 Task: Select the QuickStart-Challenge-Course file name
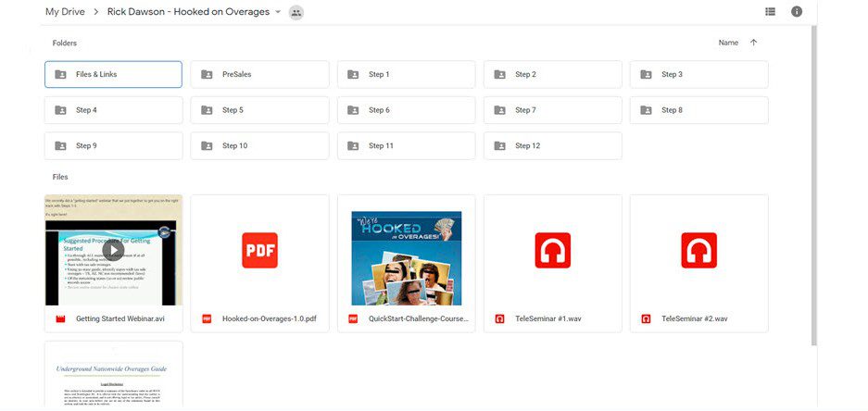pyautogui.click(x=419, y=318)
